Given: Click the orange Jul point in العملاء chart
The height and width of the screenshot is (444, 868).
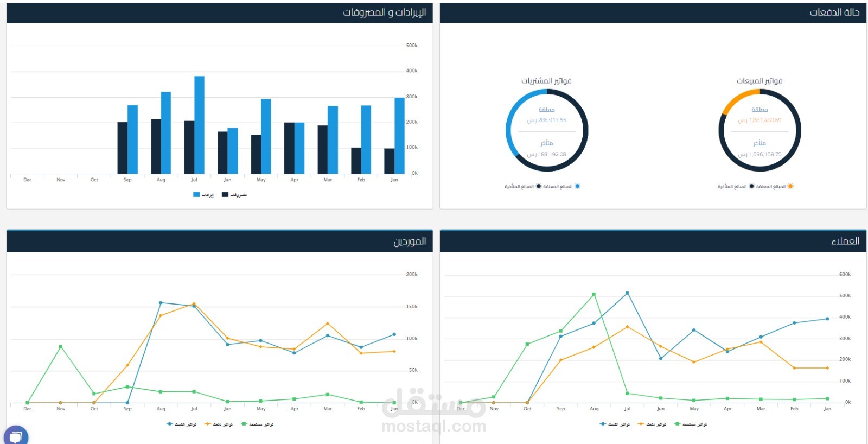Looking at the screenshot, I should 628,327.
